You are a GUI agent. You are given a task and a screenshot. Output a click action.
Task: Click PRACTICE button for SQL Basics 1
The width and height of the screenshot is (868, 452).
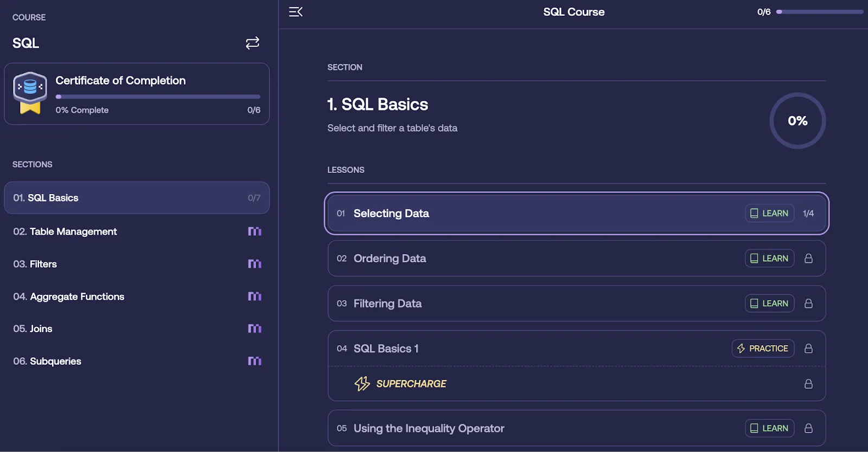(763, 348)
